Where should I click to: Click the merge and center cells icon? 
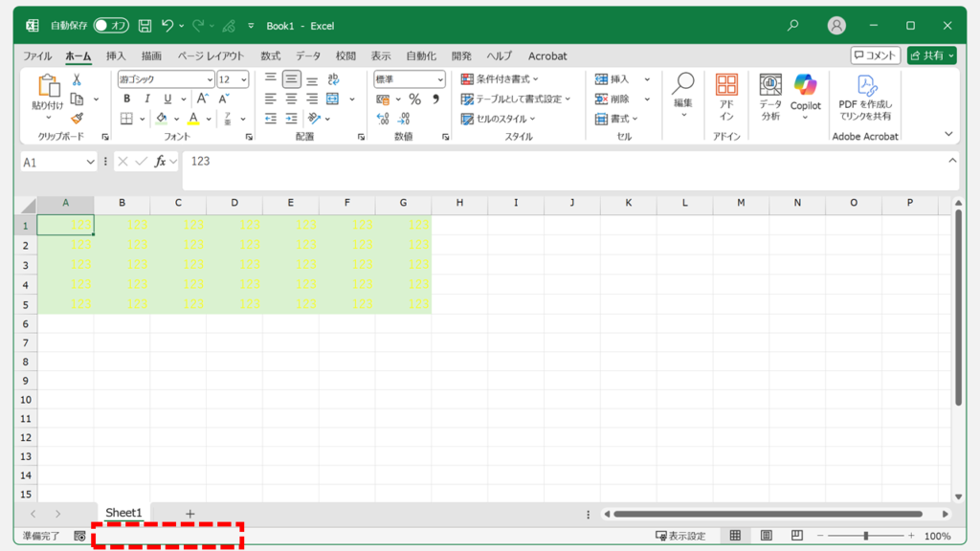pos(333,99)
